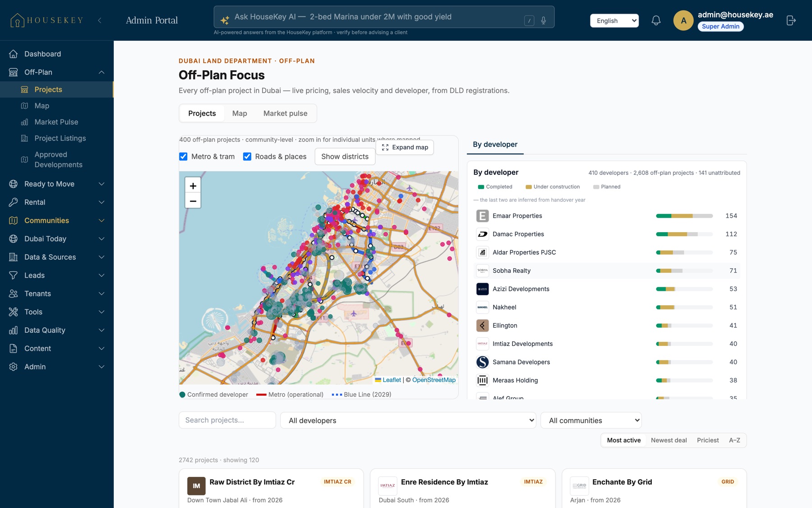
Task: Open Market Pulse in sidebar
Action: [57, 122]
